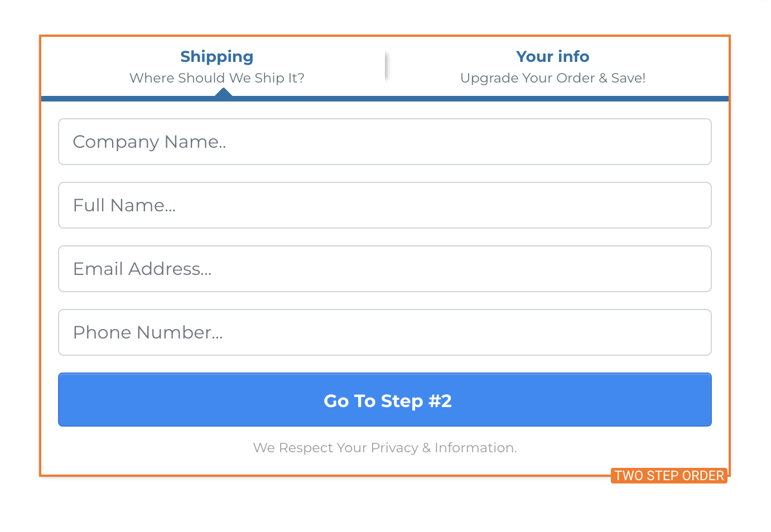
Task: Focus the Phone Number field
Action: click(x=385, y=332)
